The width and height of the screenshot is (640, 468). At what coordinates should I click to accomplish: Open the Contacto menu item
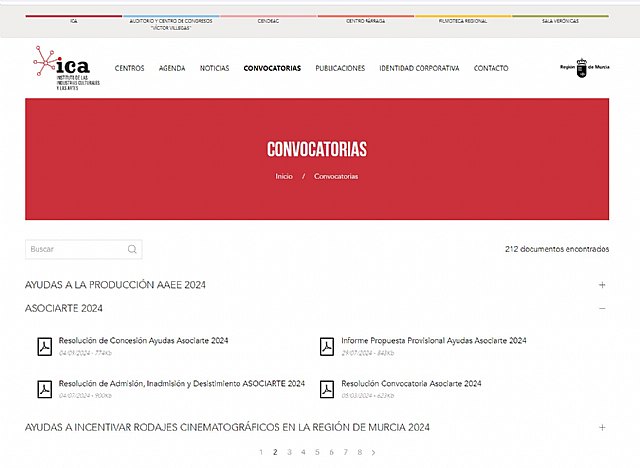(x=491, y=68)
